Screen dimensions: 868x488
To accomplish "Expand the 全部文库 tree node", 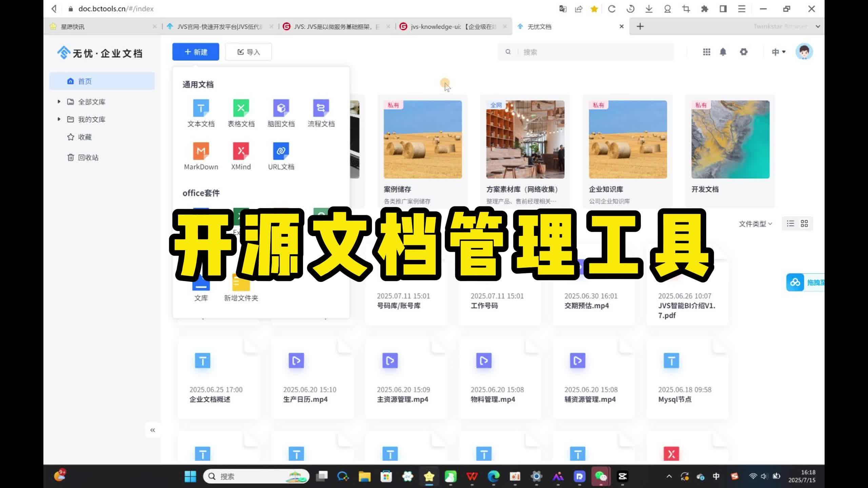I will tap(59, 102).
